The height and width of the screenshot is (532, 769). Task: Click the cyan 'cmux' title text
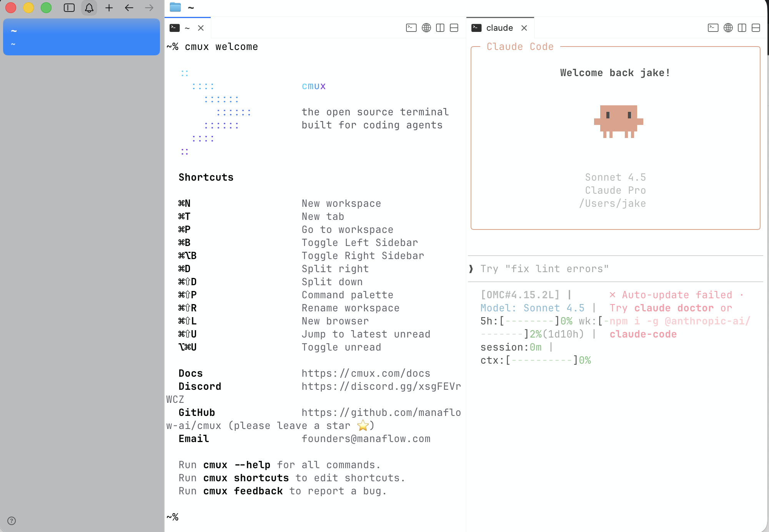[314, 86]
